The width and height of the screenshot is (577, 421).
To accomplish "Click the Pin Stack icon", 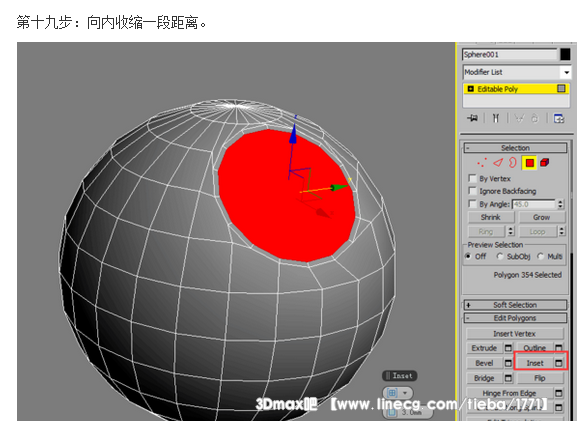I will point(472,118).
